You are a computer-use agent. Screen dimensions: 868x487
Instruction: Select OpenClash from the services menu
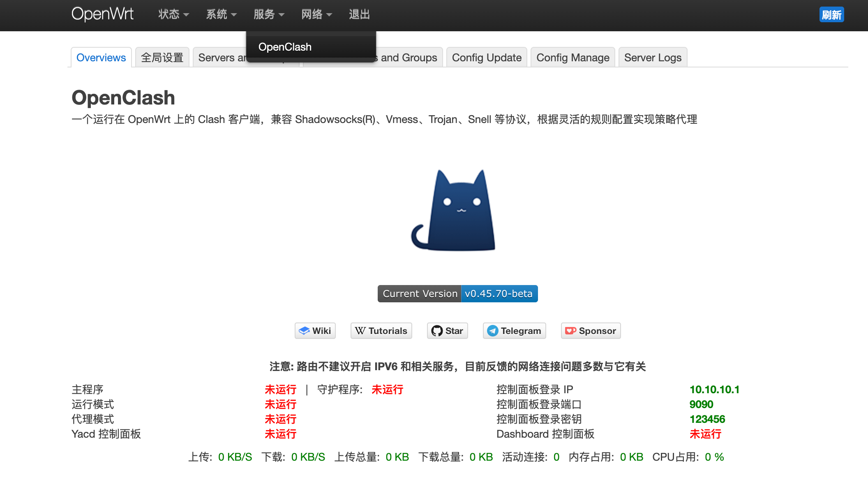click(x=285, y=47)
